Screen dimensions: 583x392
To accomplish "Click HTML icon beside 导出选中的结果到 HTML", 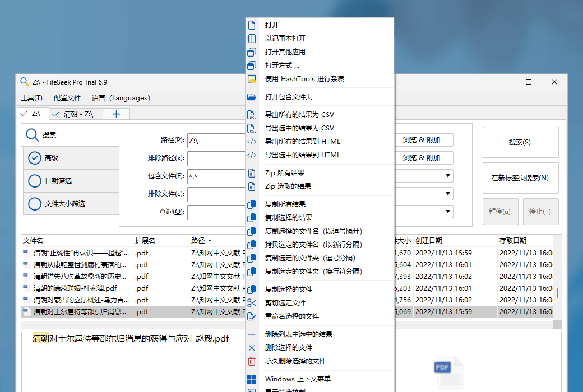I will coord(252,155).
